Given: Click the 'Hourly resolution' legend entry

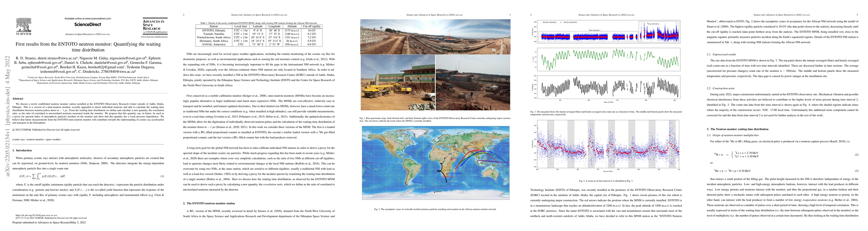Looking at the screenshot, I should 569,22.
